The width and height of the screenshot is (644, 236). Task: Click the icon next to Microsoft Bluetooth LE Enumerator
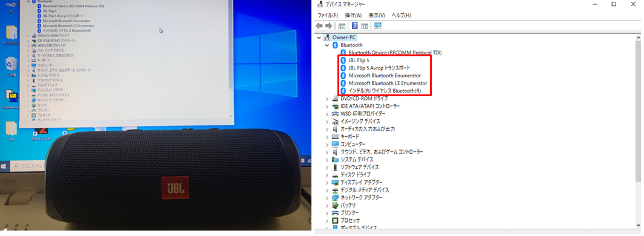343,83
